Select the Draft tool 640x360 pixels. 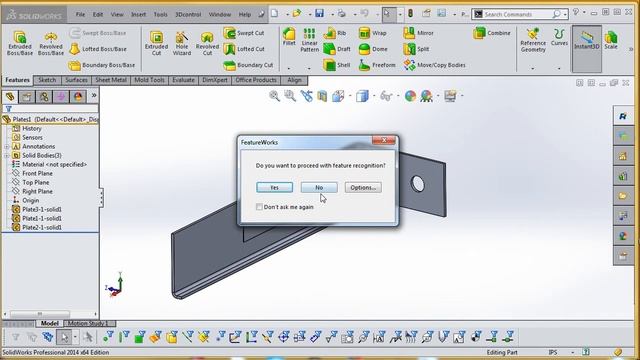click(x=337, y=49)
